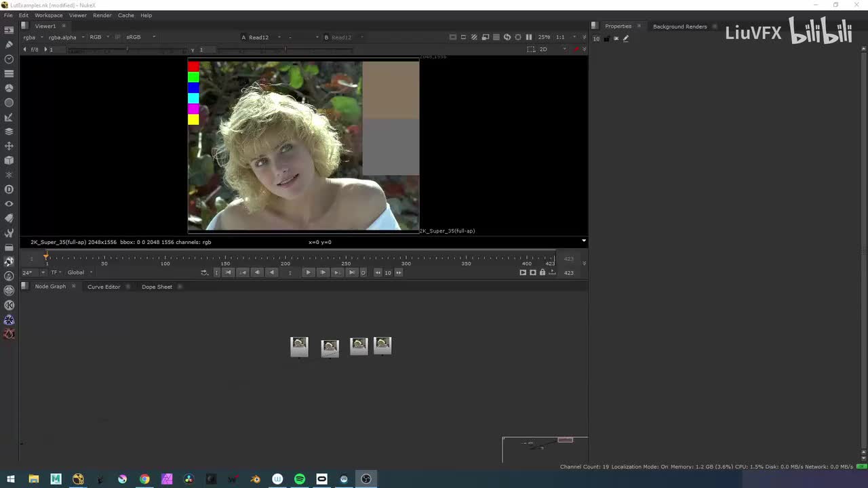This screenshot has width=868, height=488.
Task: Open the 25% zoom level dropdown
Action: pos(545,37)
